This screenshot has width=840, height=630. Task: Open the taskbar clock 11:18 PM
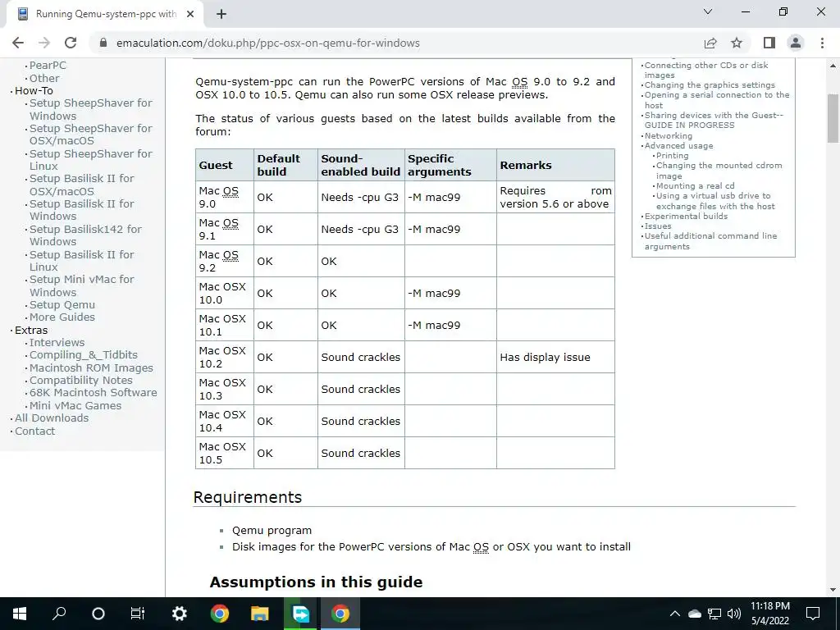coord(769,614)
